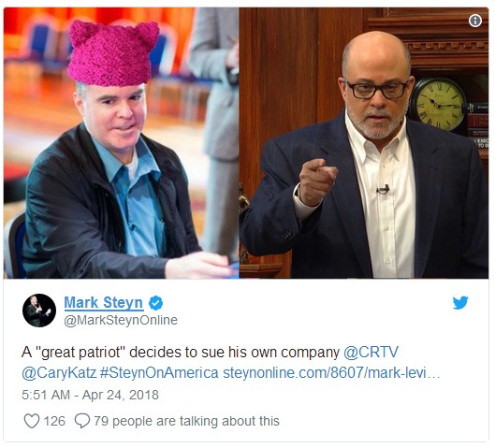Click the 126 likes count

click(54, 421)
